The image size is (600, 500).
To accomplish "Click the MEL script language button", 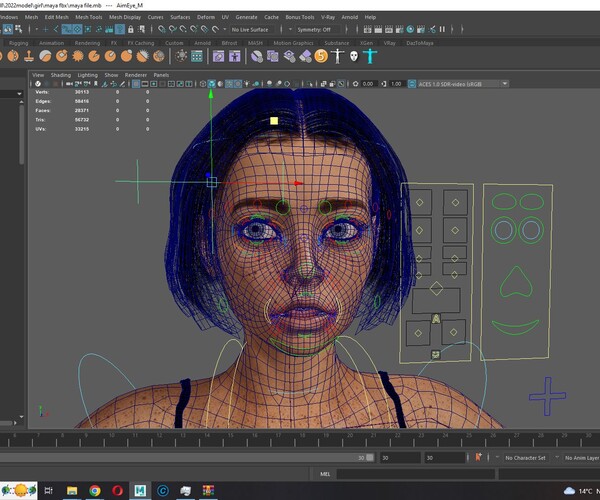I will click(x=324, y=474).
